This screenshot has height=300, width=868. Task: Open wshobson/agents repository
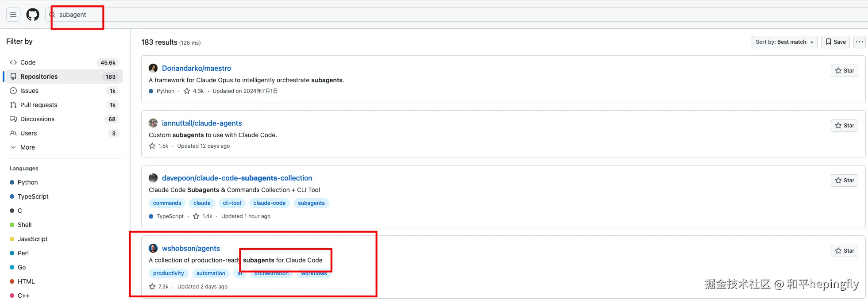(x=191, y=248)
